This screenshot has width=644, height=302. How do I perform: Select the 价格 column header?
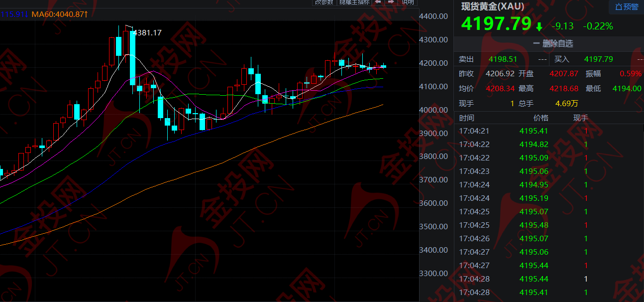[x=540, y=118]
